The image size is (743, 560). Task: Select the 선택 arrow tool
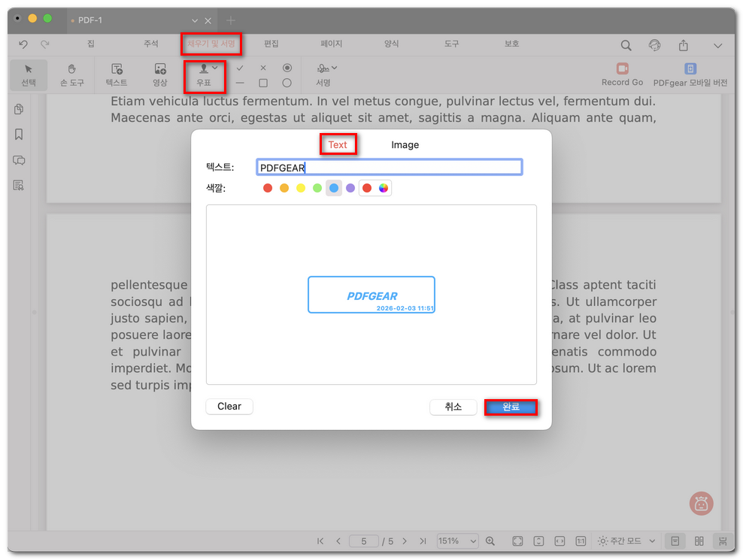[x=29, y=75]
